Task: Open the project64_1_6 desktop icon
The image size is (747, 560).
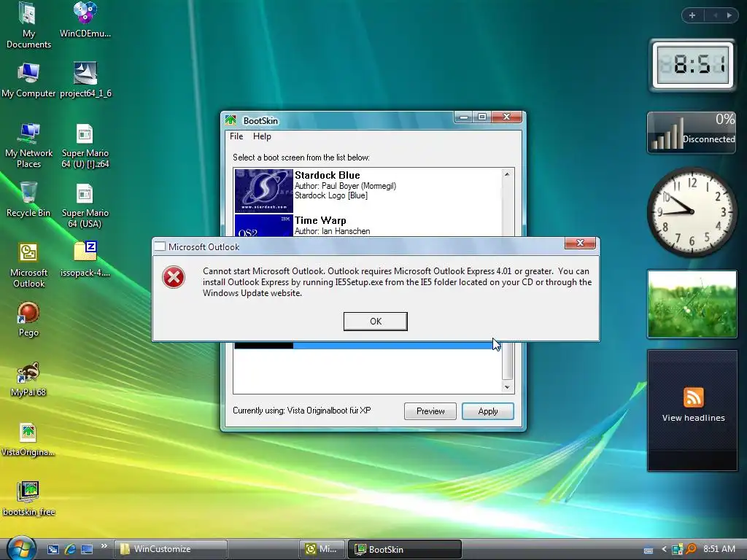Action: pos(85,80)
